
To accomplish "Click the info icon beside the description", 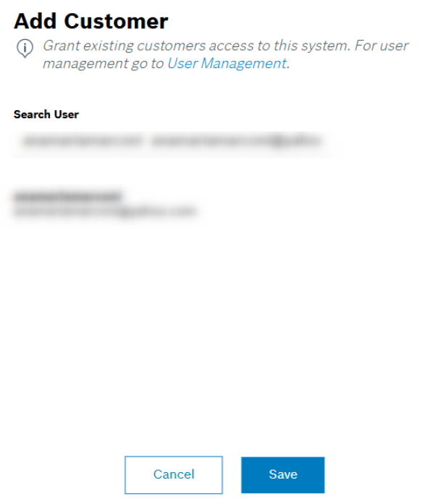I will coord(25,49).
